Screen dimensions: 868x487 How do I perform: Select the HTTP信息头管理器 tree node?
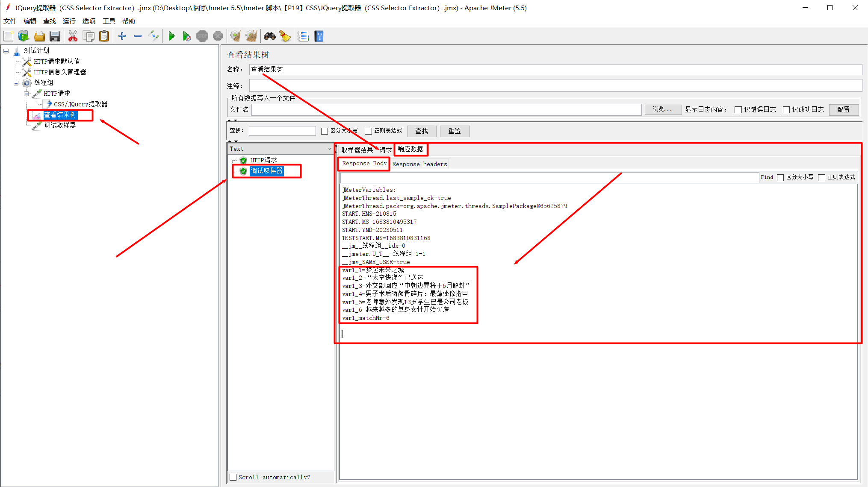coord(60,72)
